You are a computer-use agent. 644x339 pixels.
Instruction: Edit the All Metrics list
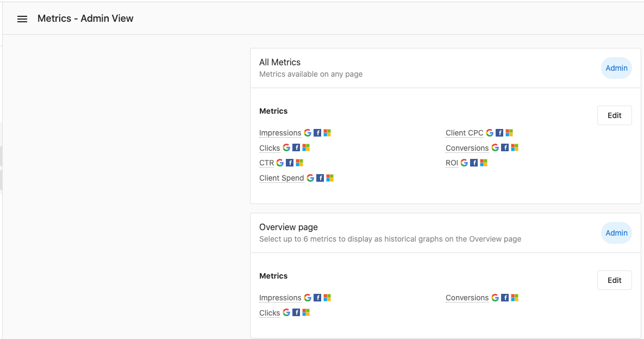[614, 115]
